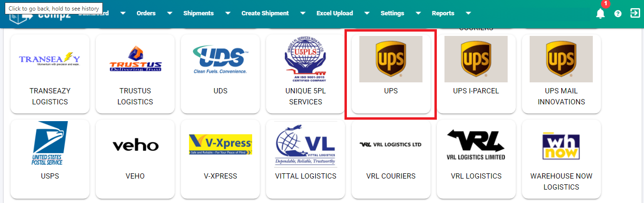Select the UPS courier logo
Screen dimensions: 644x203
(x=391, y=59)
